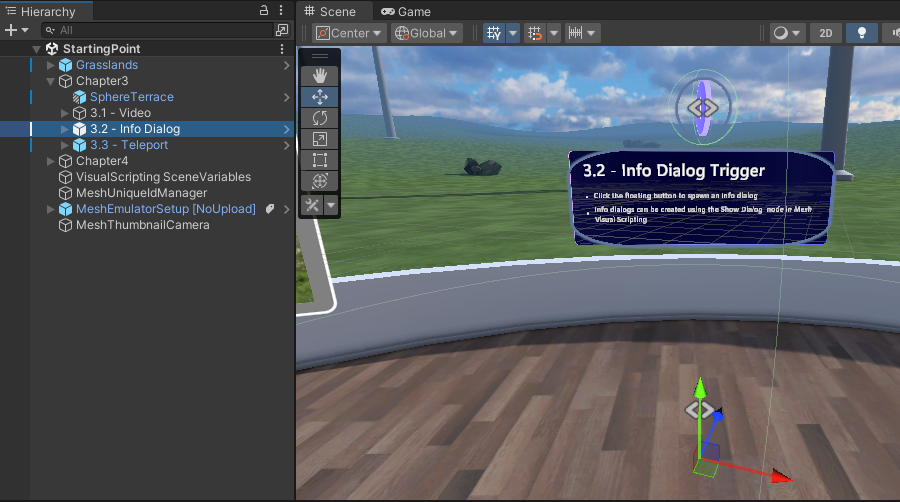This screenshot has height=502, width=900.
Task: Click the Hierarchy search field
Action: [160, 30]
